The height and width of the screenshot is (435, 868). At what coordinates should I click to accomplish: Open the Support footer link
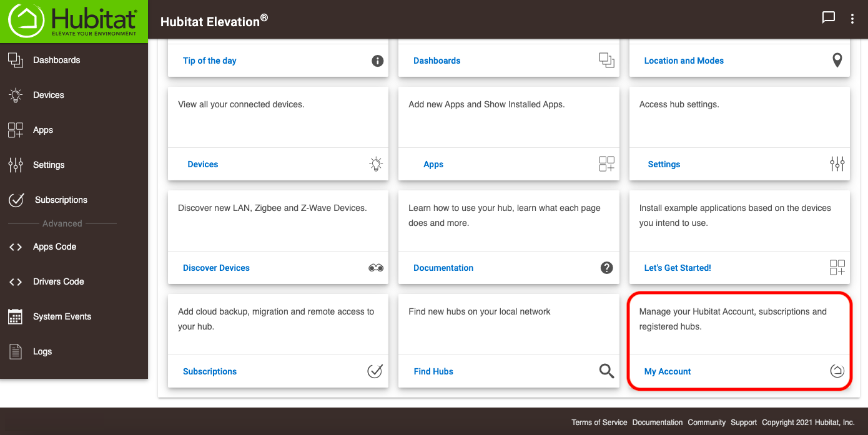[x=744, y=423]
